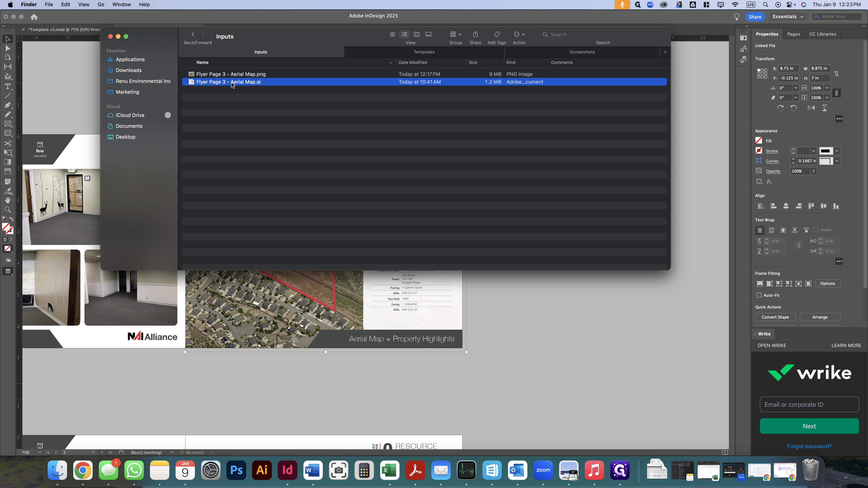Viewport: 868px width, 488px height.
Task: Switch to Templates tab in Finder
Action: 424,52
